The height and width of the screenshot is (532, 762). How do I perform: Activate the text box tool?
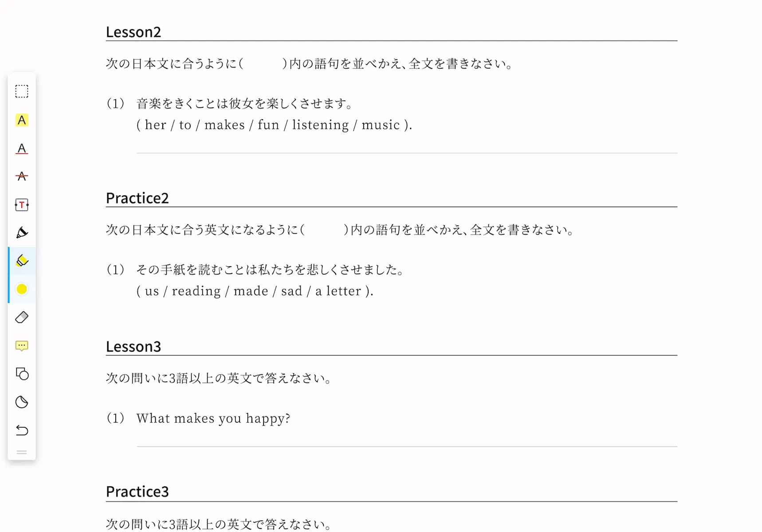22,205
